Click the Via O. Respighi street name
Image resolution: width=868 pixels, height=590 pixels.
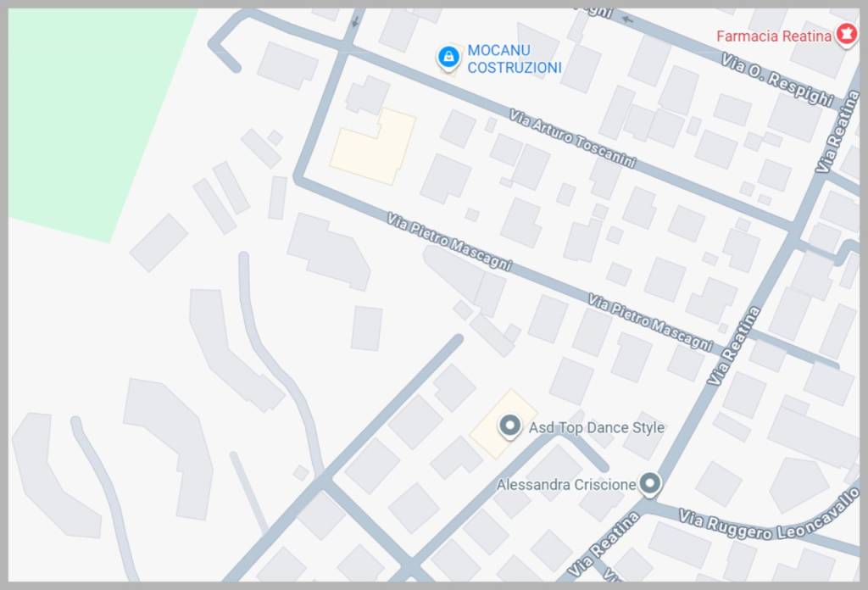[776, 79]
